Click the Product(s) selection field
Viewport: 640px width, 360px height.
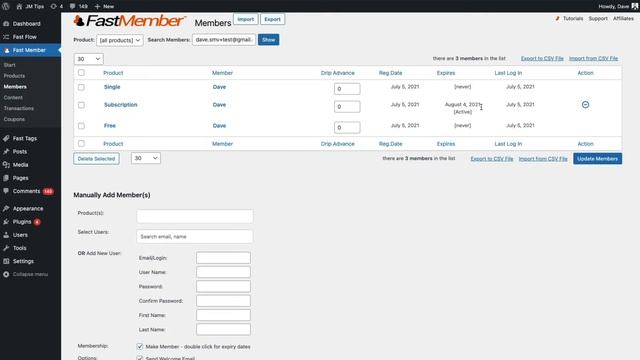pyautogui.click(x=195, y=216)
